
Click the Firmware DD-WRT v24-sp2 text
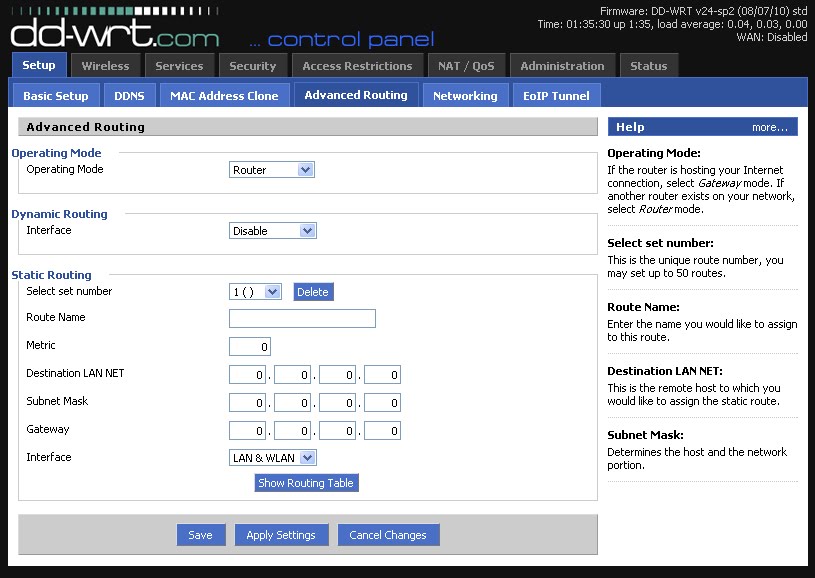pos(703,11)
